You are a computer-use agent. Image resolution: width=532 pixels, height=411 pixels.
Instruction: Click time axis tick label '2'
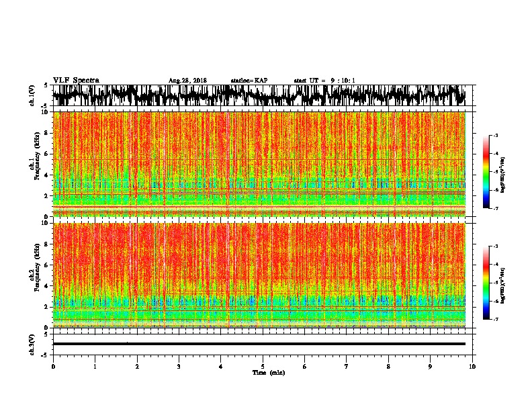[137, 367]
